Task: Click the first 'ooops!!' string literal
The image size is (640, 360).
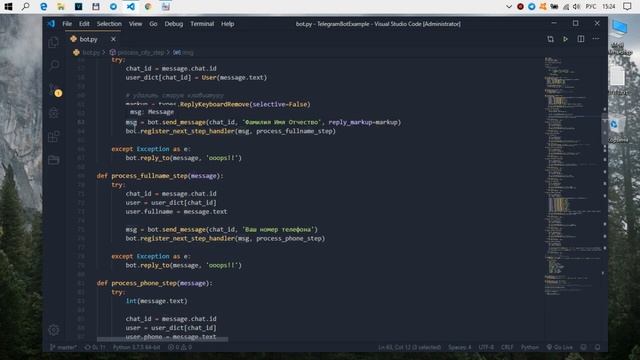Action: (x=224, y=158)
